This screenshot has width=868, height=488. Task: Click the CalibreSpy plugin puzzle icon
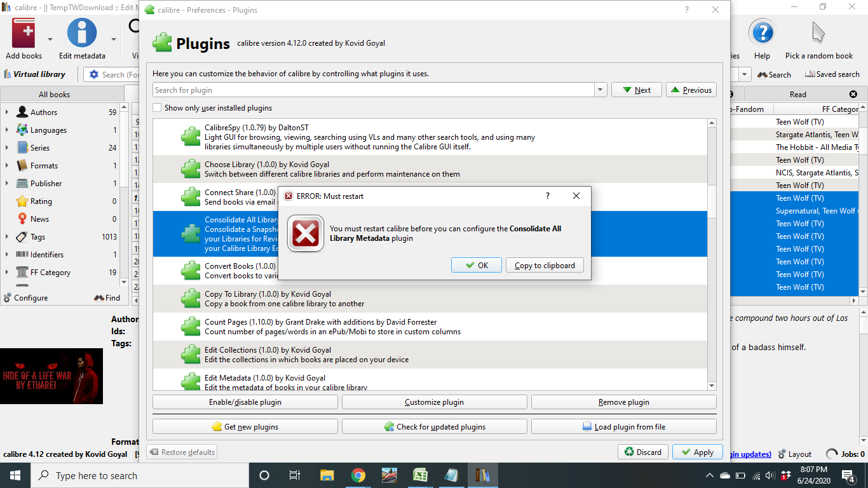(191, 137)
